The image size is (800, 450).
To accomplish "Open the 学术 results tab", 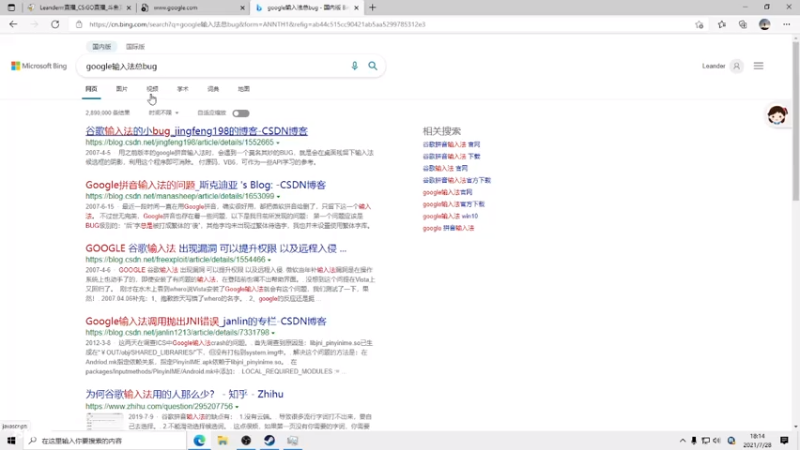I will coord(183,89).
